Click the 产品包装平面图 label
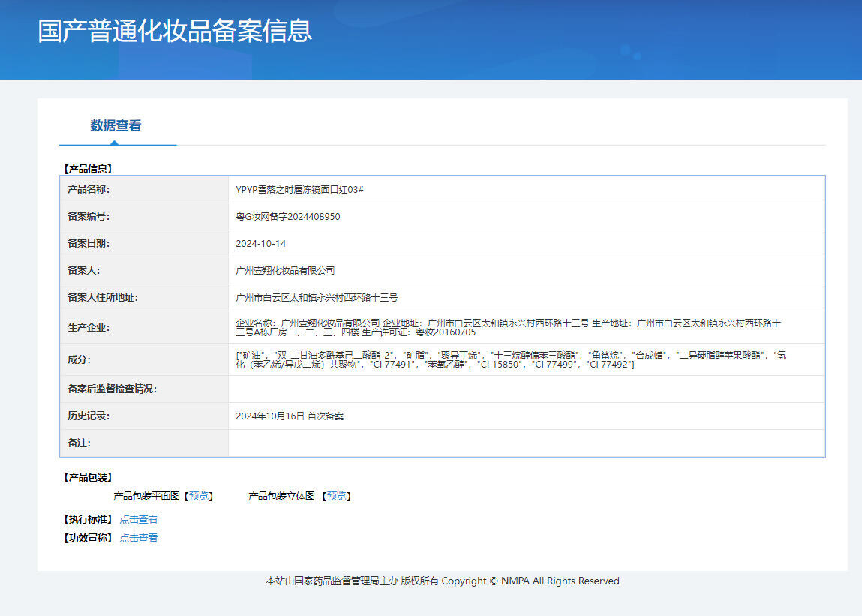The image size is (862, 616). pos(146,496)
